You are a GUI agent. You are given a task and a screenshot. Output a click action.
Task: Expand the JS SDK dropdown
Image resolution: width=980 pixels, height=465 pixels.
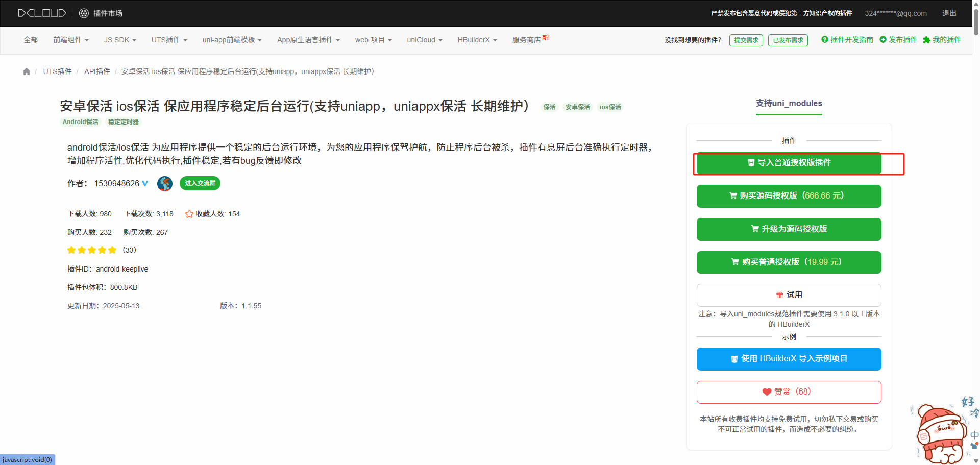coord(120,40)
